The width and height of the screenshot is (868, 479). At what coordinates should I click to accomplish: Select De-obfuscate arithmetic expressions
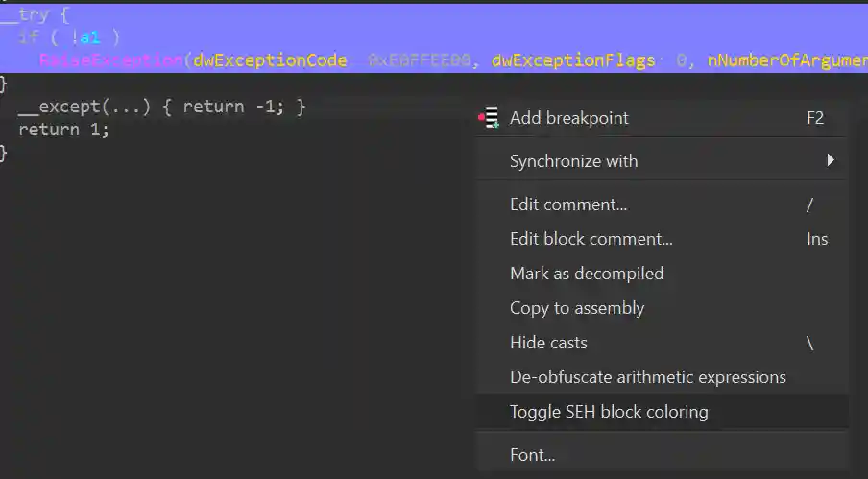pyautogui.click(x=647, y=377)
